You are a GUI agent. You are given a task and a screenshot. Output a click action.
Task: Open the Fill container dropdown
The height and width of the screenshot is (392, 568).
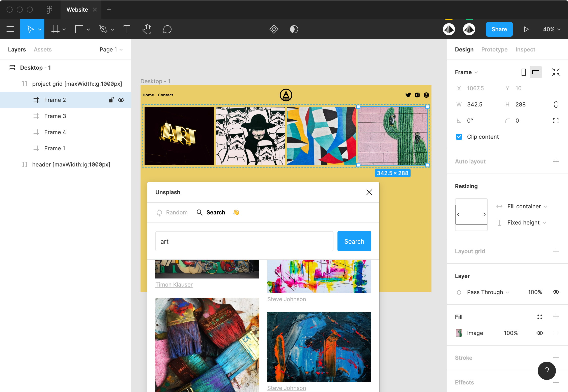527,206
